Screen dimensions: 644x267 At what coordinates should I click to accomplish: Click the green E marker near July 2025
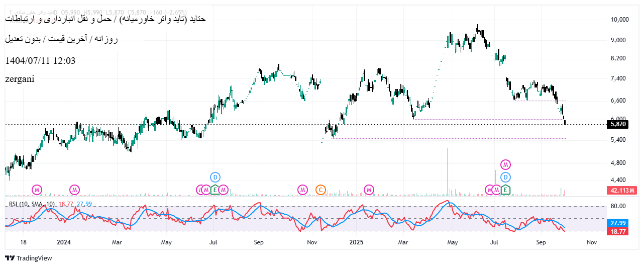click(505, 190)
